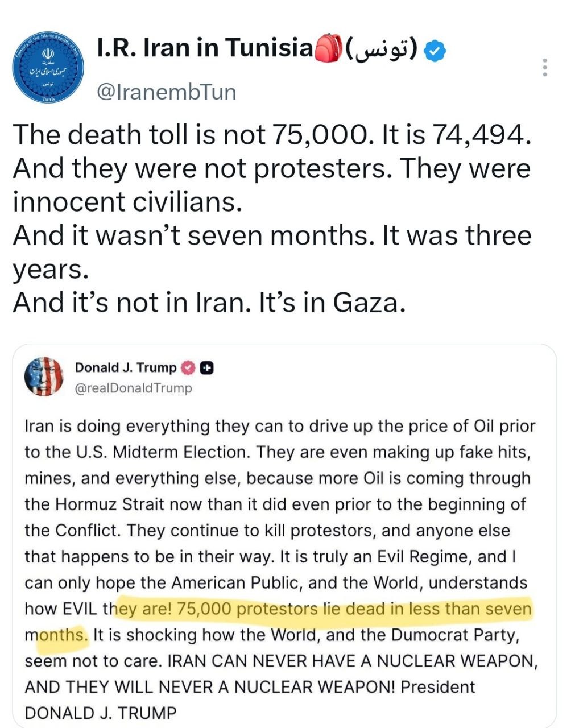
Task: Click the @IranembTun handle
Action: tap(167, 92)
